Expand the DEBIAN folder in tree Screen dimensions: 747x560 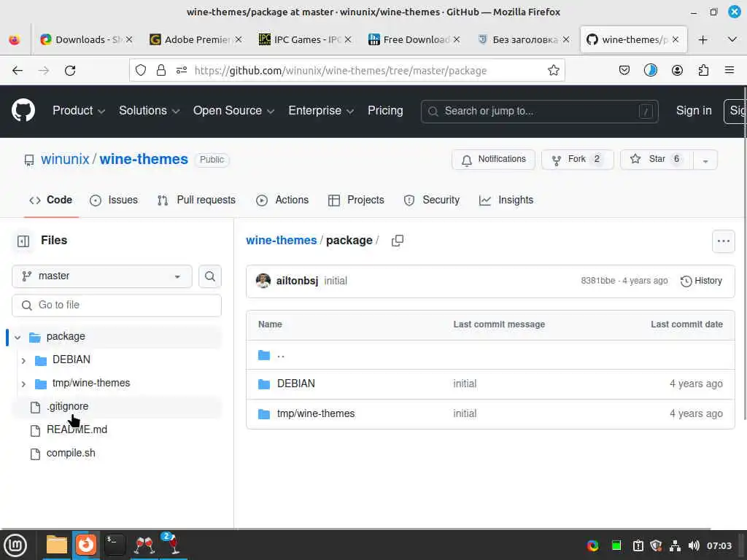click(x=23, y=360)
